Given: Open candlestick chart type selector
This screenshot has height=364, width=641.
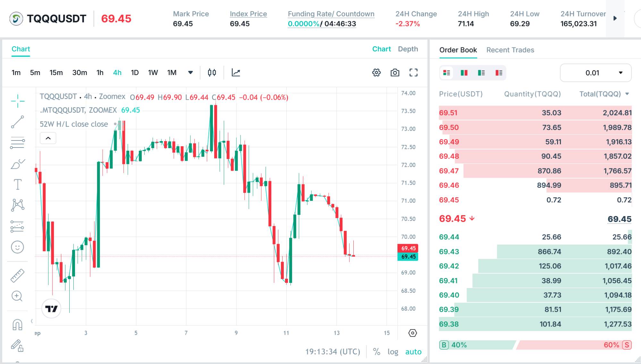Looking at the screenshot, I should click(212, 72).
